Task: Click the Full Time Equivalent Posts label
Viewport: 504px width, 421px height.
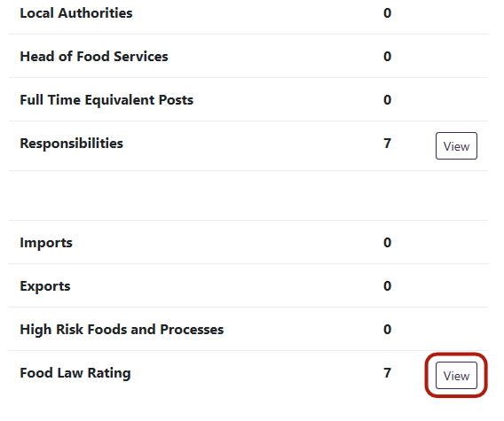Action: (106, 100)
